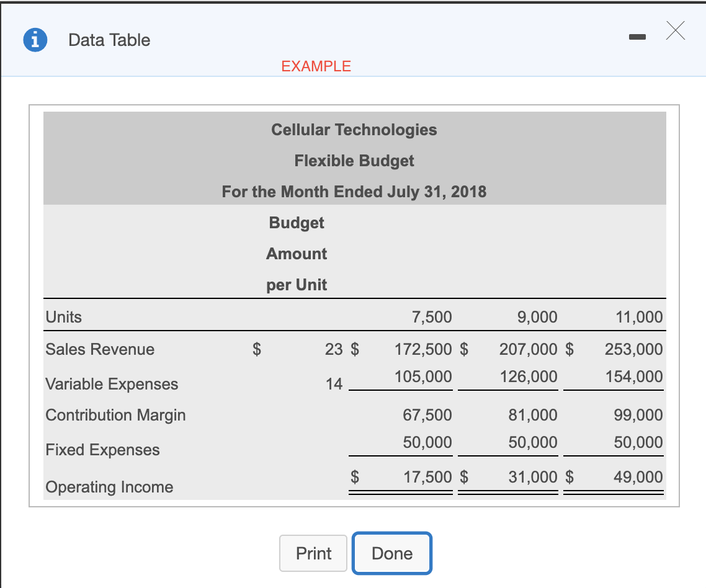Click the Data Table title
This screenshot has height=588, width=706.
[x=109, y=40]
